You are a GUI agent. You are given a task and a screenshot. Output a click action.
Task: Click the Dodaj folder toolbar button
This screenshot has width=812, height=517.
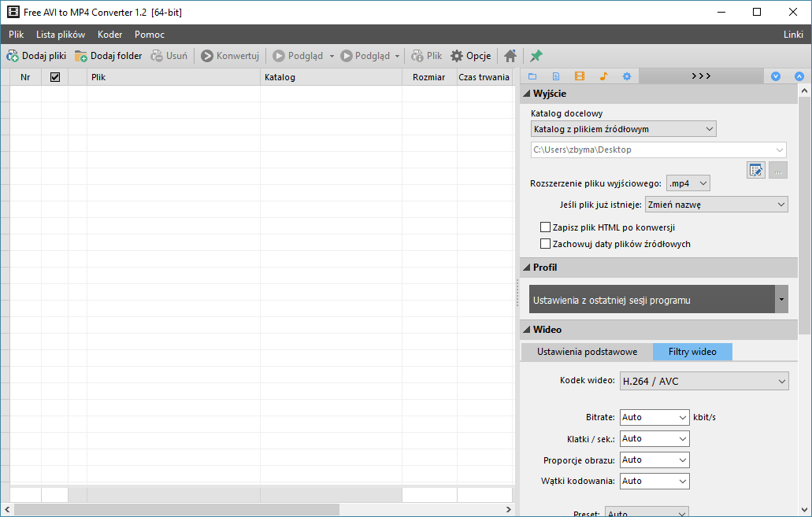(108, 56)
